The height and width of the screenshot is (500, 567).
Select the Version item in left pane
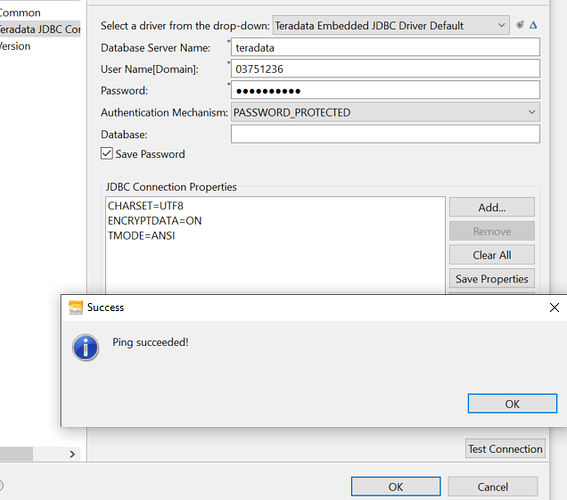15,46
